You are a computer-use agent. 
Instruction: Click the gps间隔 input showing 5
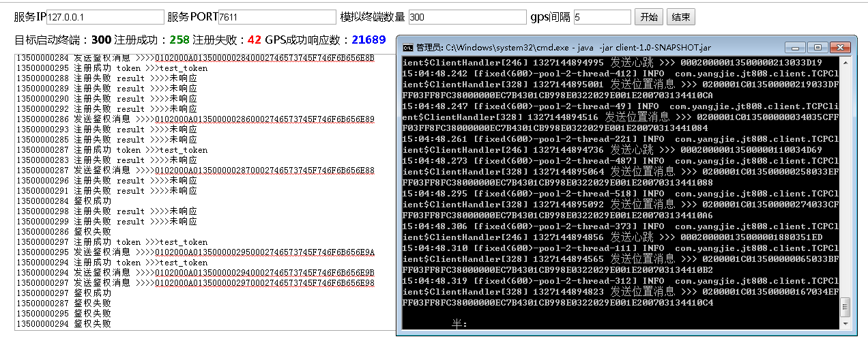pos(603,17)
